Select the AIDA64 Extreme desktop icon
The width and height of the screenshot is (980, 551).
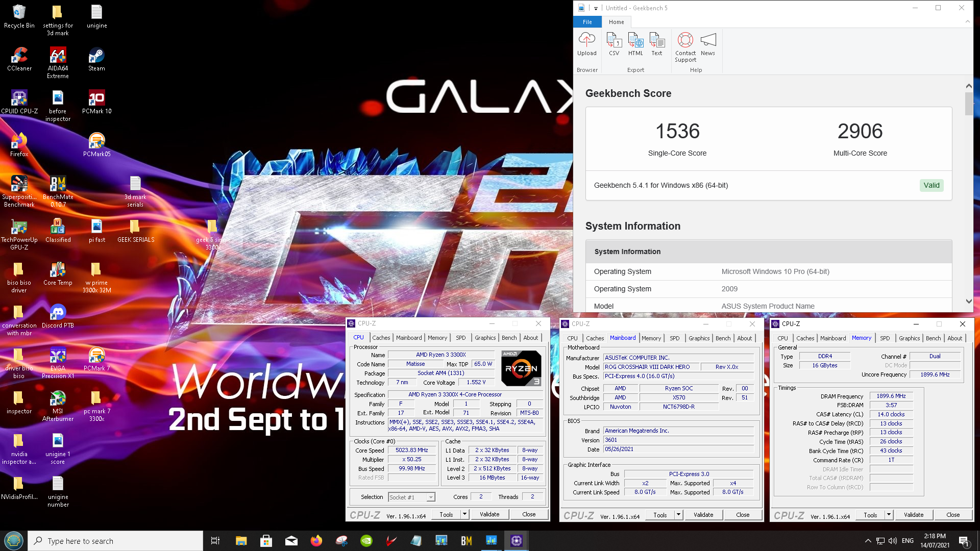(58, 63)
